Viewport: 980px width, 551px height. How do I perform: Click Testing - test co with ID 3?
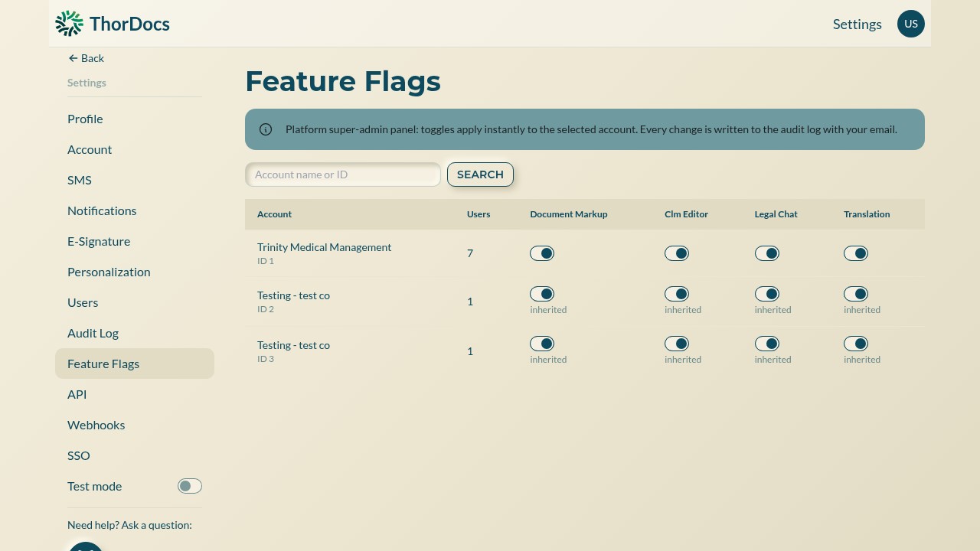click(293, 345)
